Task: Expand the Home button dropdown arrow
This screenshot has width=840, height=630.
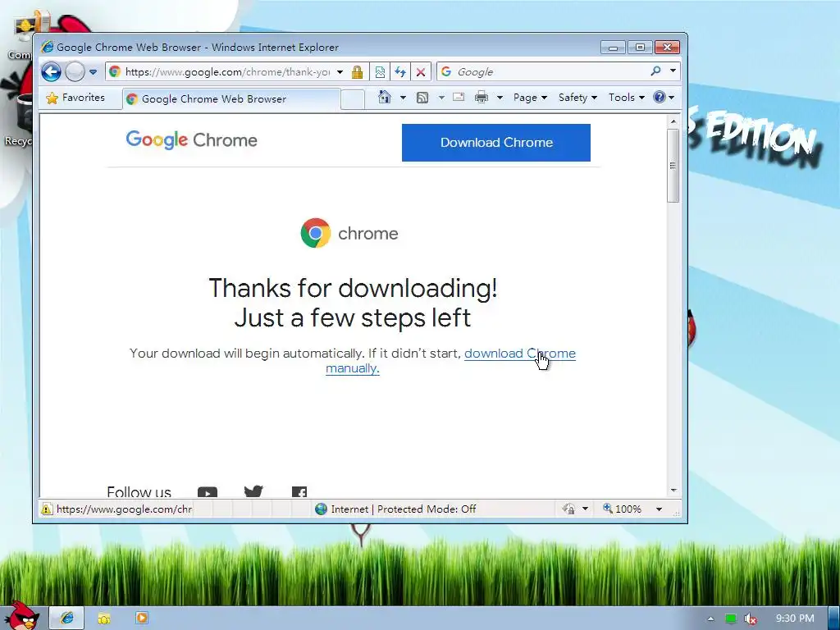Action: 403,98
